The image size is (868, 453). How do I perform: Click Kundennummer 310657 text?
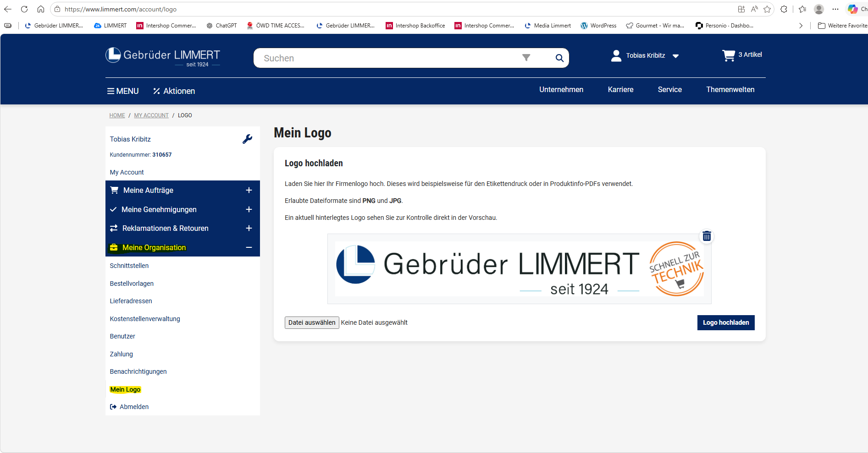[x=140, y=155]
